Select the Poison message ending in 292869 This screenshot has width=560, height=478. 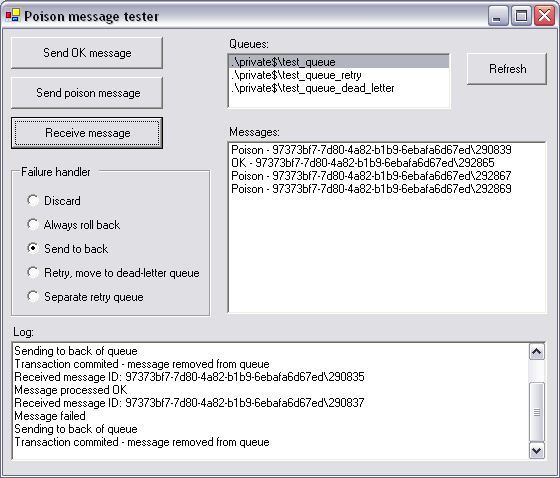386,189
